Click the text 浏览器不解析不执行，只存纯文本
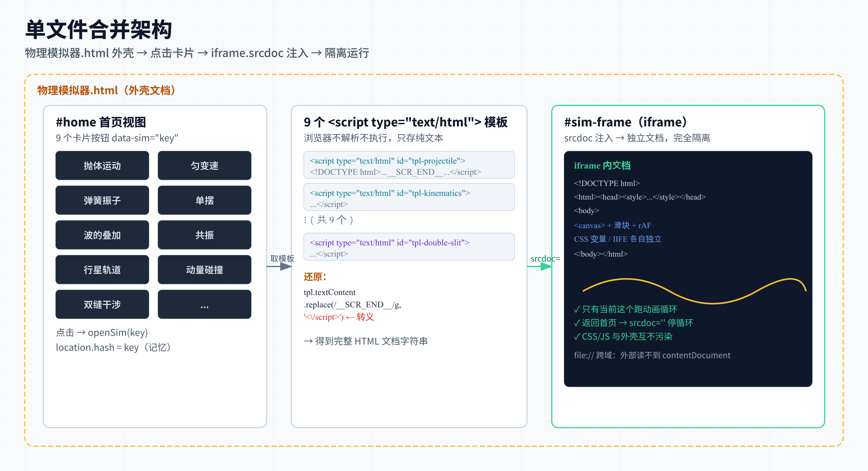This screenshot has width=868, height=471. point(373,138)
